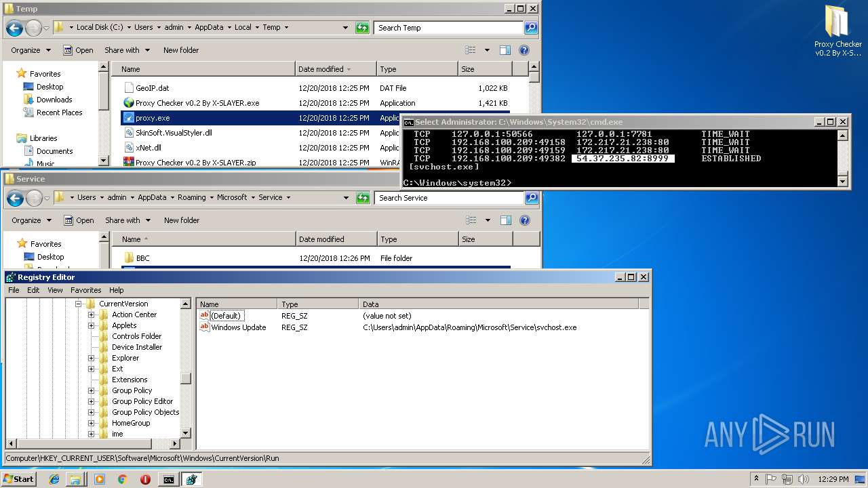Expand Group Policy registry key
Viewport: 868px width, 488px height.
coord(92,390)
